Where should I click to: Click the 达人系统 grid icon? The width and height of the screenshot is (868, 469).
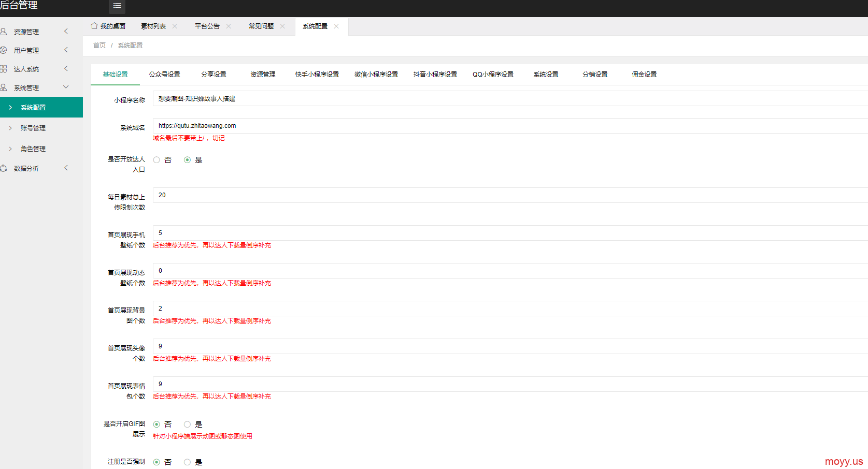coord(4,69)
